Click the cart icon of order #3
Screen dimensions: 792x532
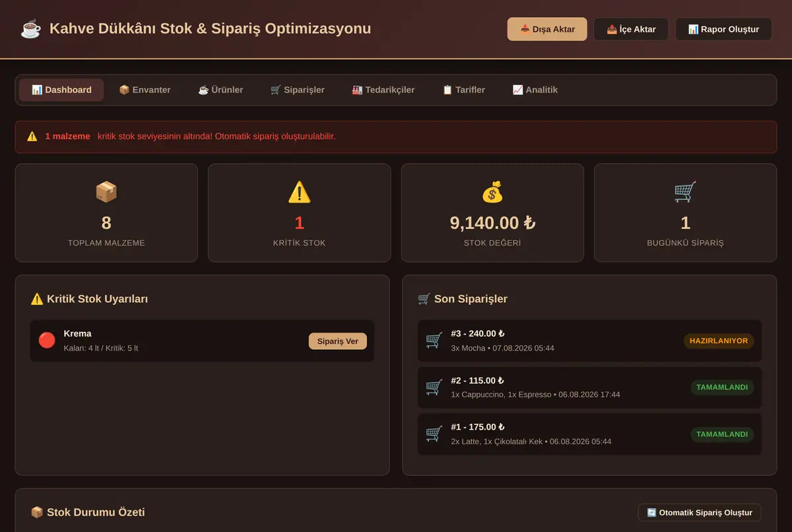point(434,341)
